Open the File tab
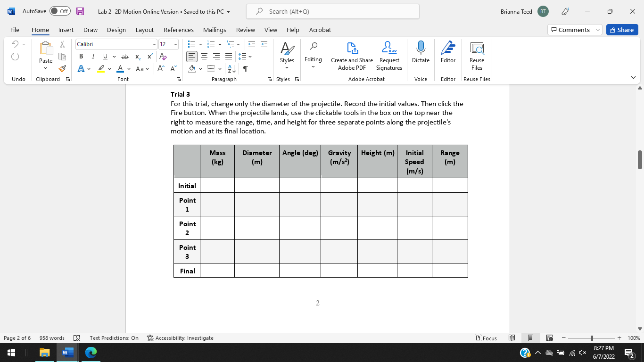Image resolution: width=644 pixels, height=362 pixels. point(15,30)
